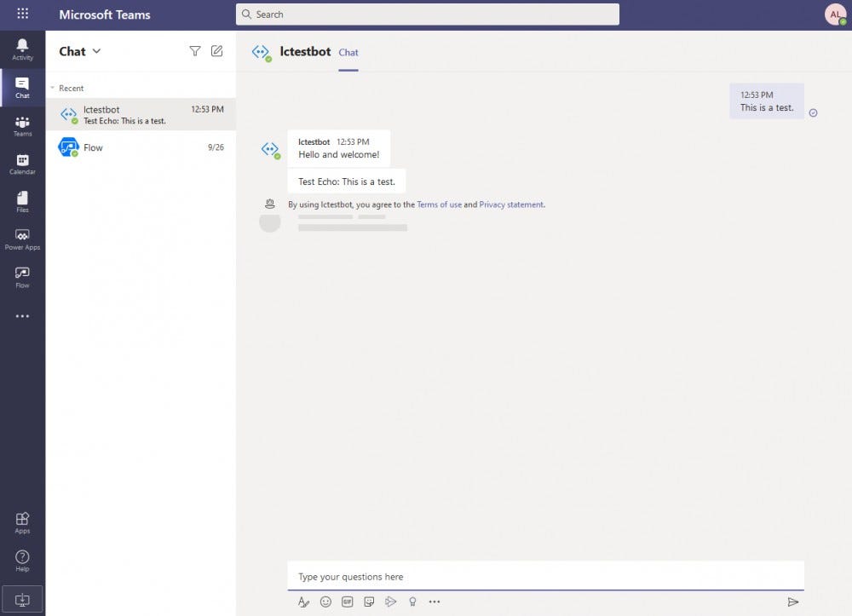Viewport: 852px width, 616px height.
Task: Toggle the message formatting options
Action: (x=303, y=602)
